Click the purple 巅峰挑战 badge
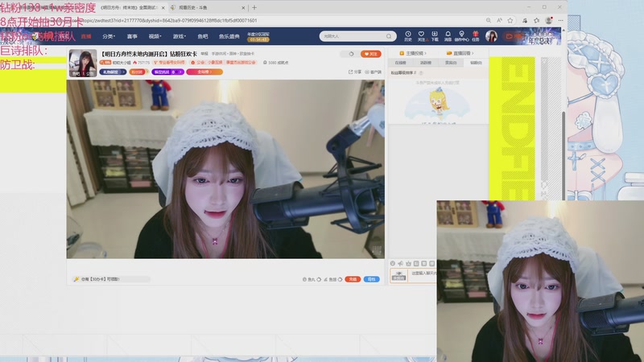This screenshot has height=362, width=644. [167, 72]
